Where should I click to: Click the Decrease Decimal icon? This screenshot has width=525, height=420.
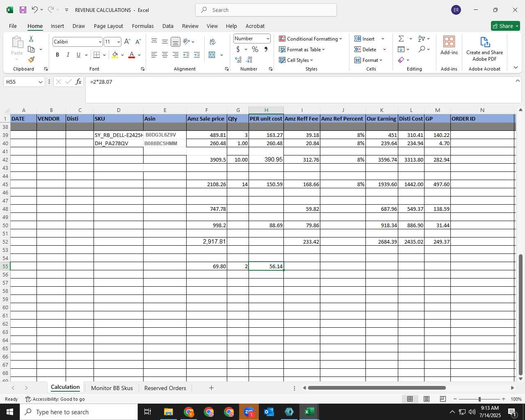[x=249, y=60]
